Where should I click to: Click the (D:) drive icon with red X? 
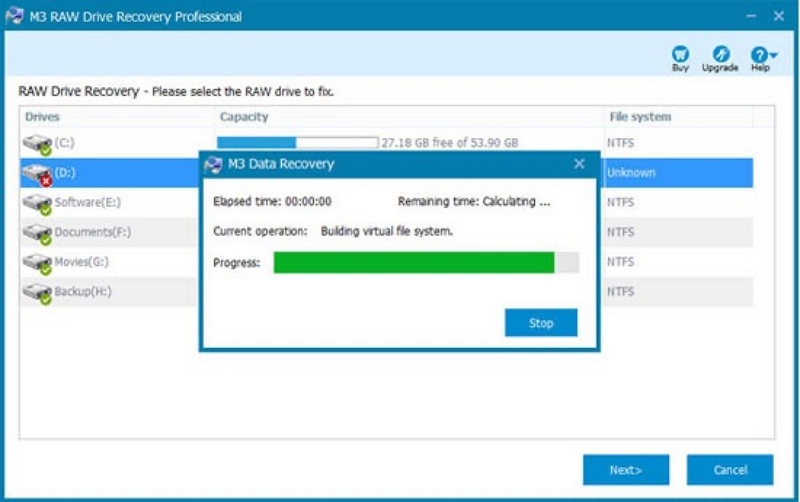(37, 174)
